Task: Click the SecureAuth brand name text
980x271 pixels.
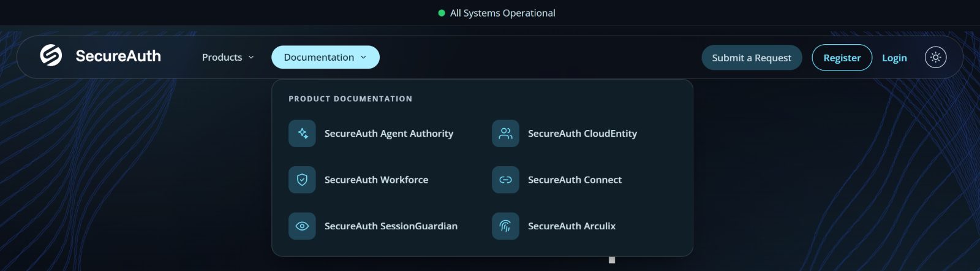Action: 118,56
